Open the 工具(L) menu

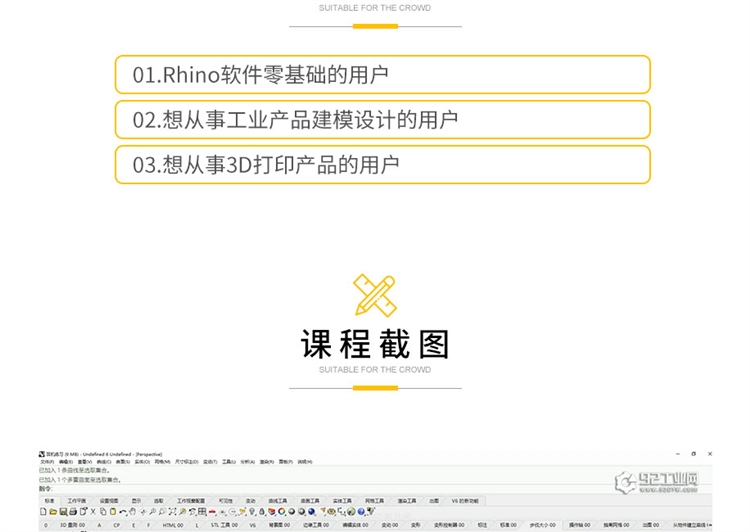229,462
